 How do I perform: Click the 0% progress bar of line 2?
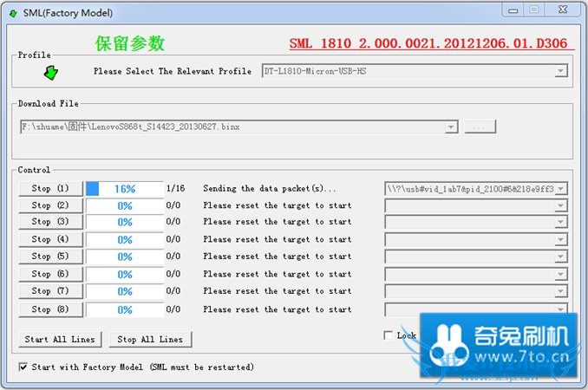pyautogui.click(x=125, y=205)
